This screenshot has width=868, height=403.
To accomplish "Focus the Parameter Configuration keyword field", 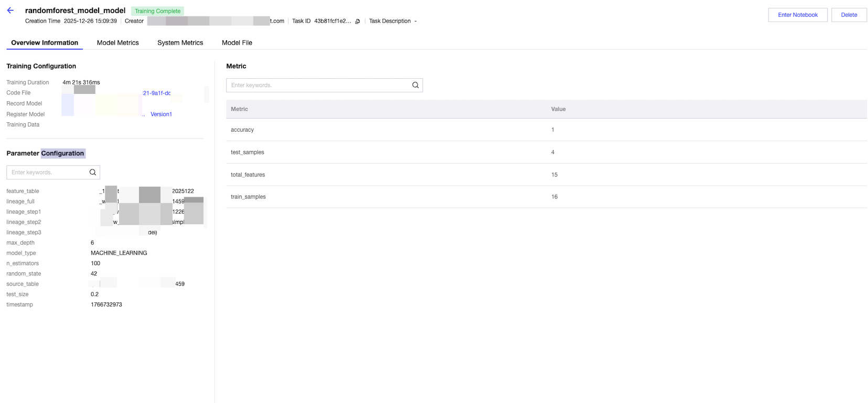I will tap(47, 172).
